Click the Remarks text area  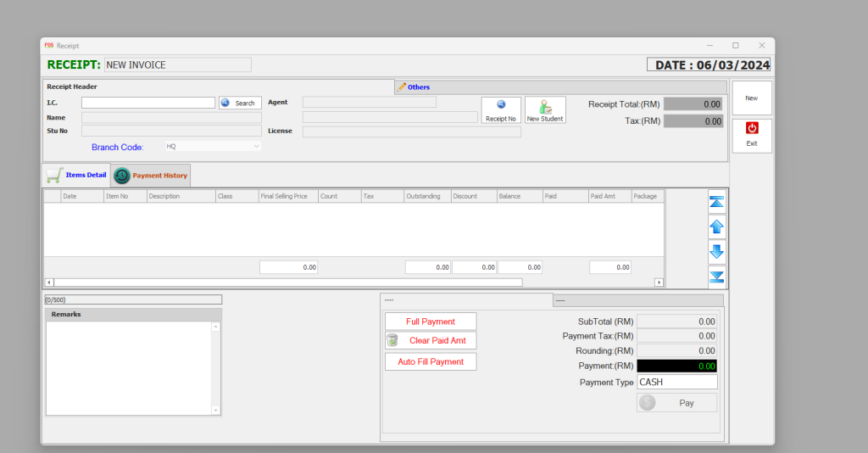coord(129,368)
